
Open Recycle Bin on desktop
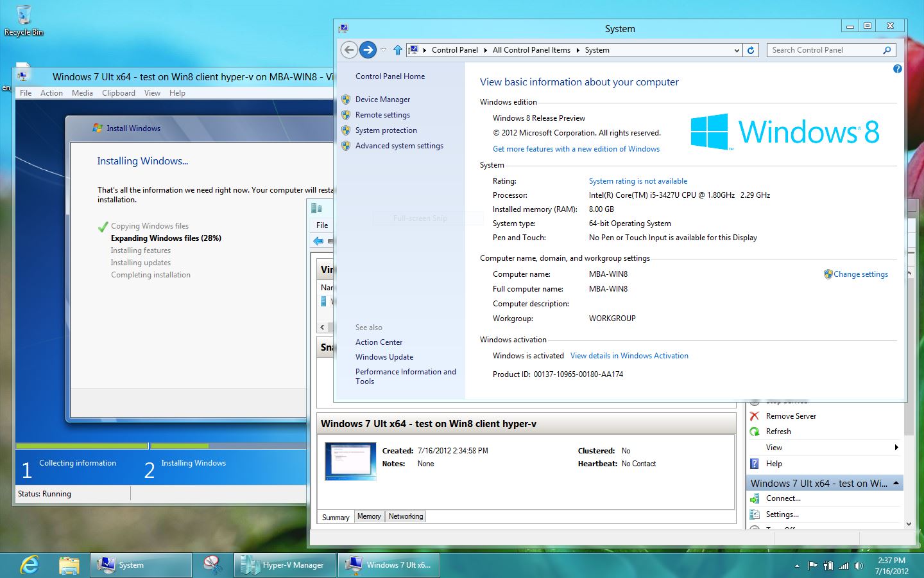24,21
